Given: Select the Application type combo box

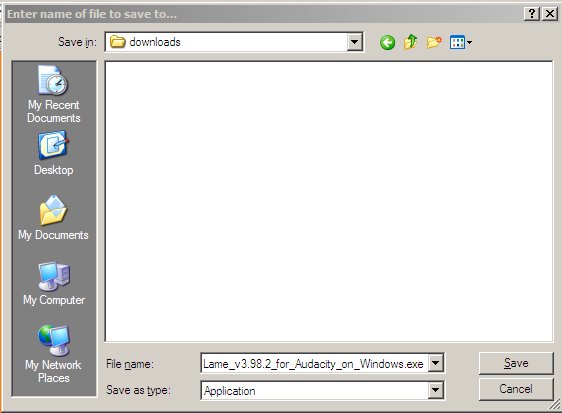Looking at the screenshot, I should 322,390.
